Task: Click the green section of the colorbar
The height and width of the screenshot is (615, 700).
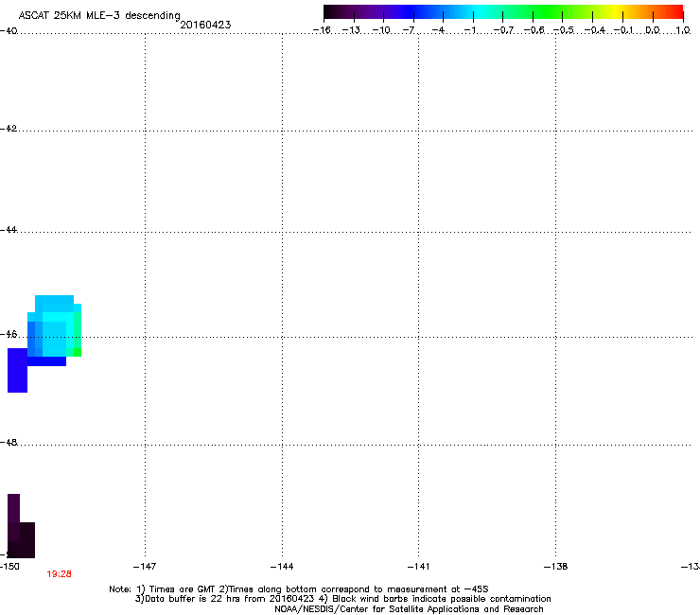Action: 549,12
